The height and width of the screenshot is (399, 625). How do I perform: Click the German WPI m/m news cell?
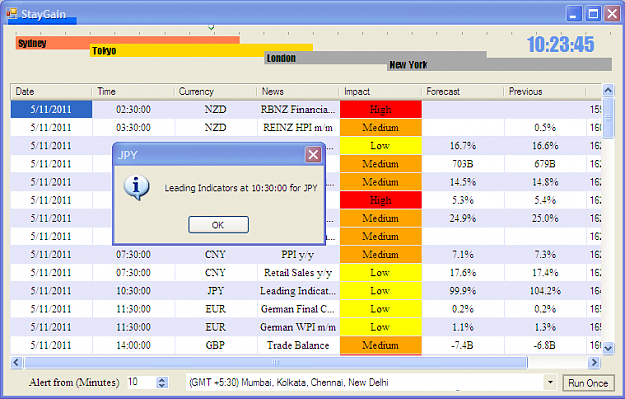point(298,327)
